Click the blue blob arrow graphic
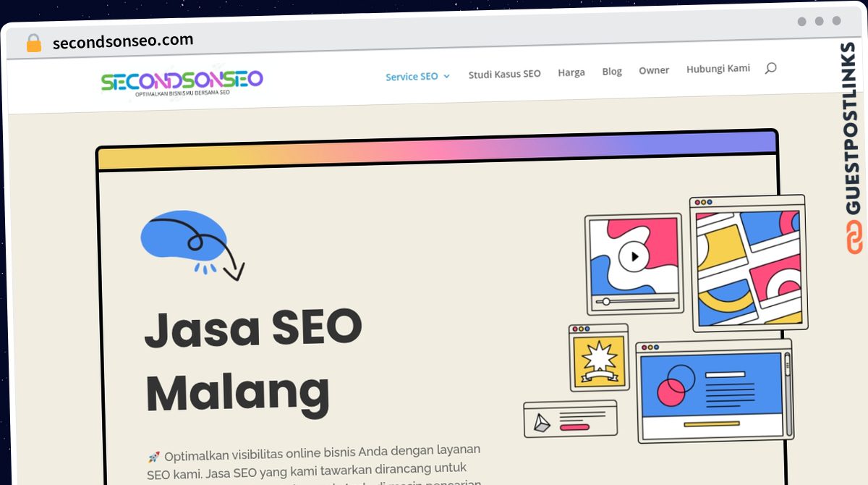This screenshot has height=485, width=868. 192,245
